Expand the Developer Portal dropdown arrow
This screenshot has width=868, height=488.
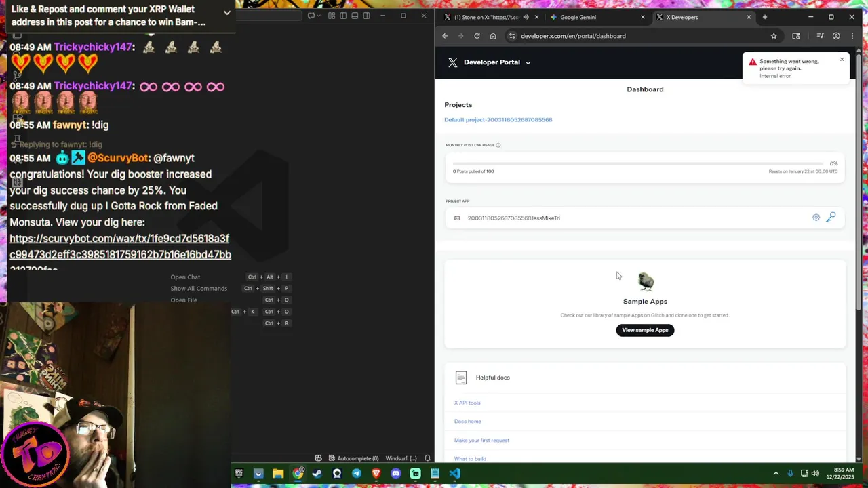[528, 63]
